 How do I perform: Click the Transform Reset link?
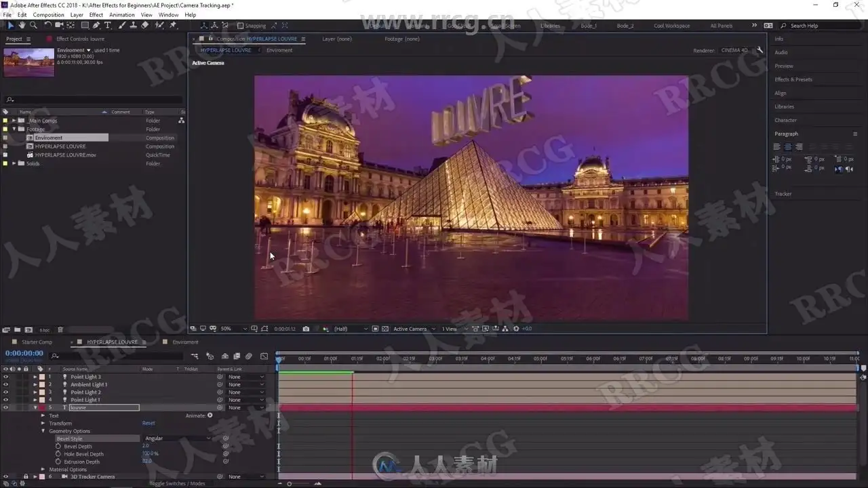tap(149, 423)
